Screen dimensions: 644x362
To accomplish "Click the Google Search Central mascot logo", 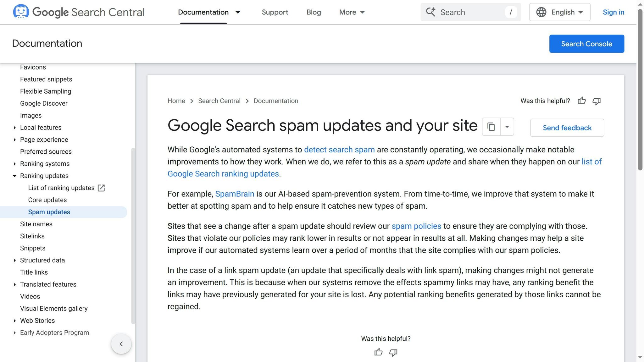I will pyautogui.click(x=21, y=12).
